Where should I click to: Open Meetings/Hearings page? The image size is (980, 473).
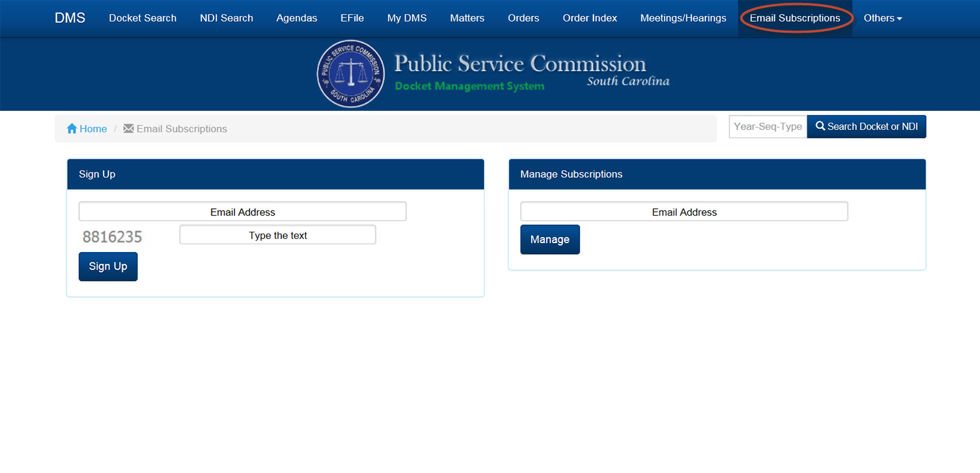[x=683, y=18]
